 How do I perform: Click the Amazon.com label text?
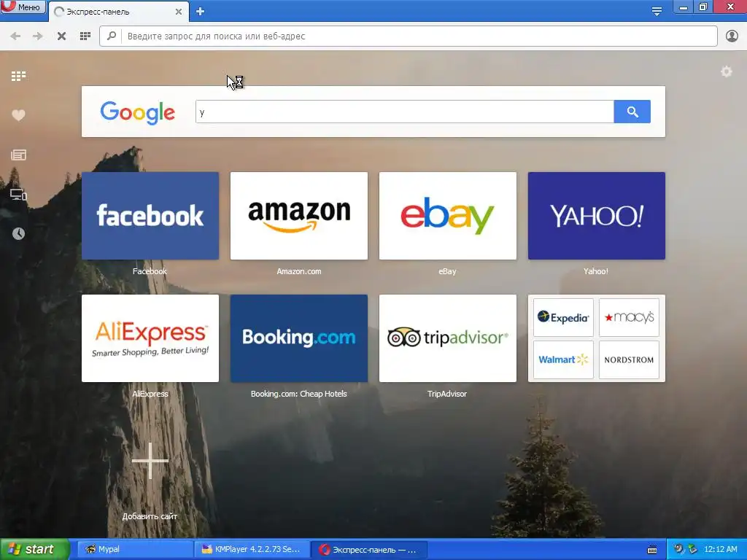[298, 271]
